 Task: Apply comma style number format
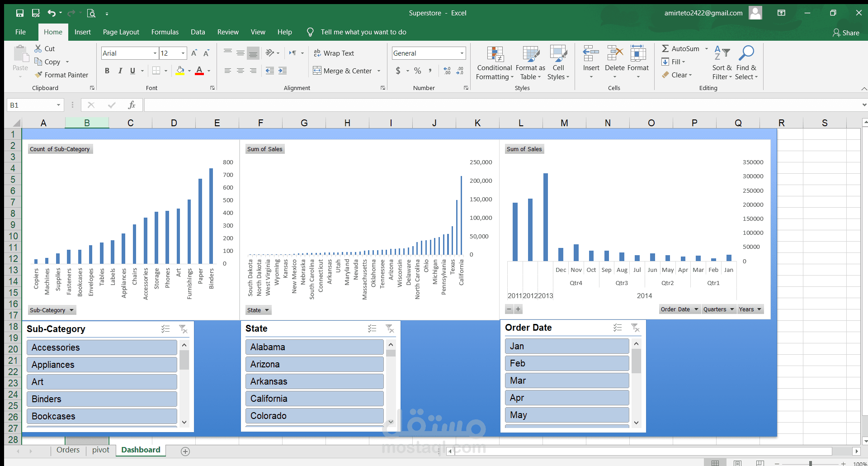430,71
